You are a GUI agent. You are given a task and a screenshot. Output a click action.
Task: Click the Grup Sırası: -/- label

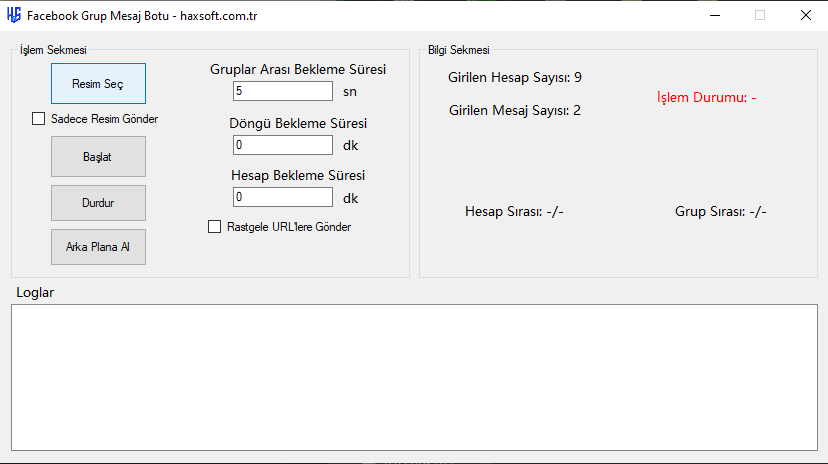tap(721, 212)
